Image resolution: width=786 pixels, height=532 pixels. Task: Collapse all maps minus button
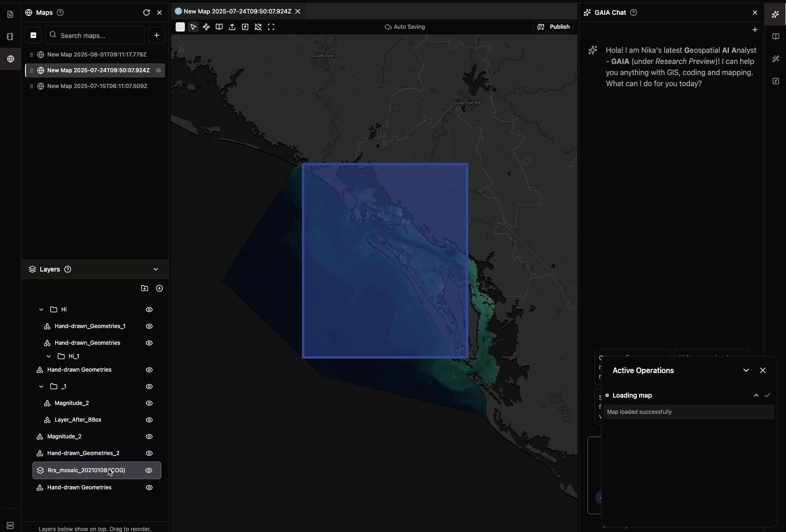[x=33, y=35]
